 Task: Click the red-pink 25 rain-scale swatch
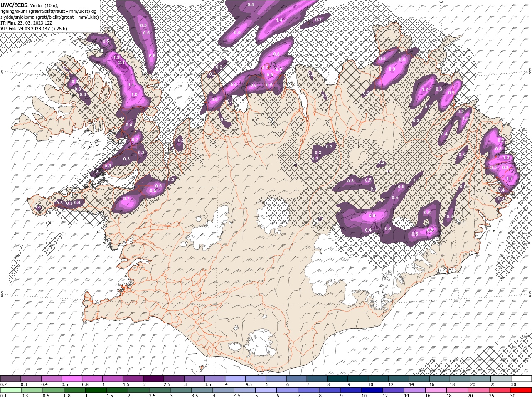coord(499,390)
